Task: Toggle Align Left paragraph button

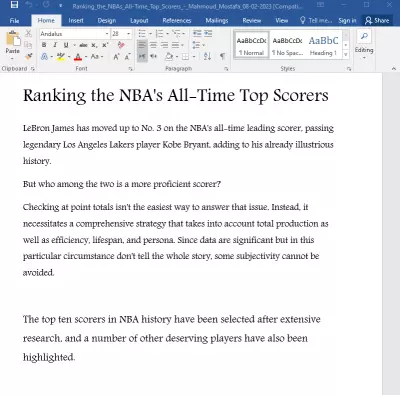Action: (x=142, y=45)
